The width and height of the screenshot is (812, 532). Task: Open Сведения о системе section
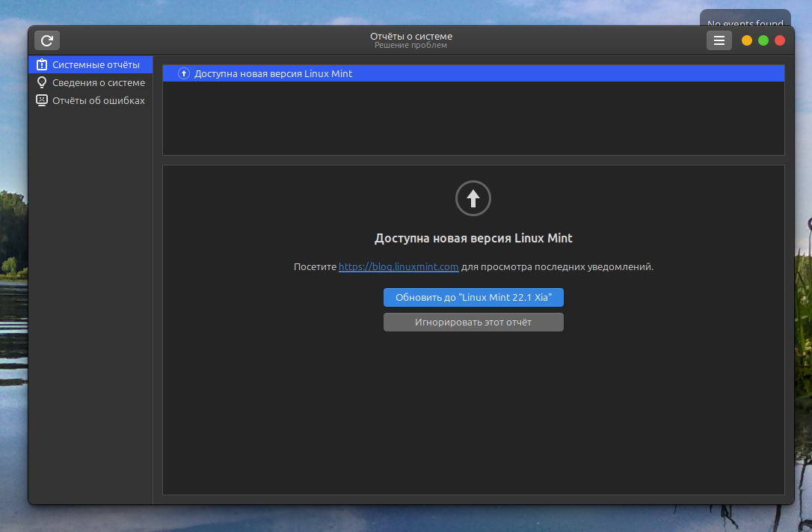coord(90,83)
